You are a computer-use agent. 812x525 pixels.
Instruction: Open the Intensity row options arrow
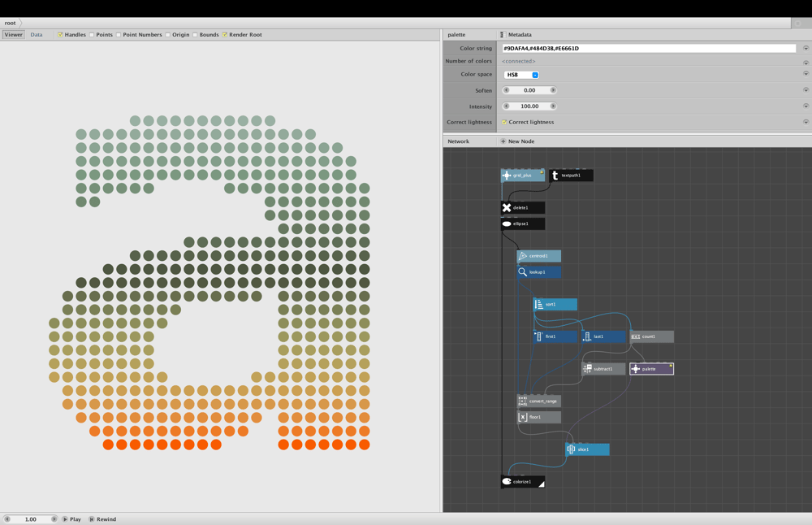point(806,106)
